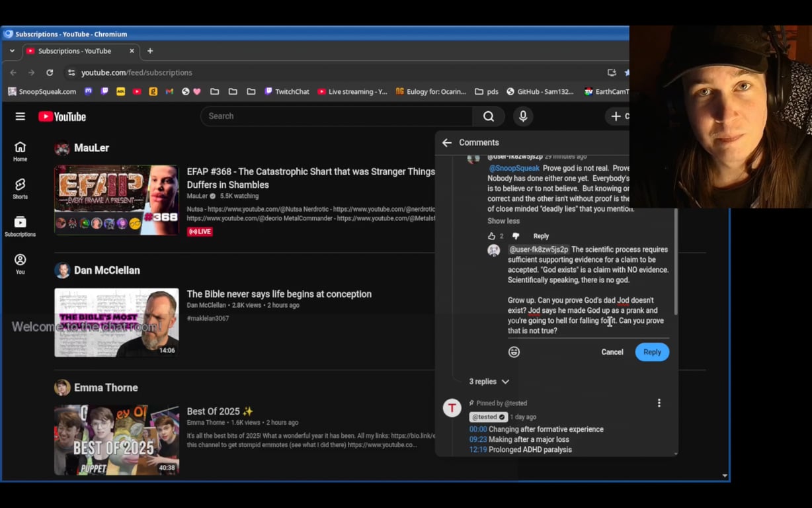Viewport: 812px width, 508px height.
Task: Click the install/cast icon in address bar
Action: click(x=612, y=73)
